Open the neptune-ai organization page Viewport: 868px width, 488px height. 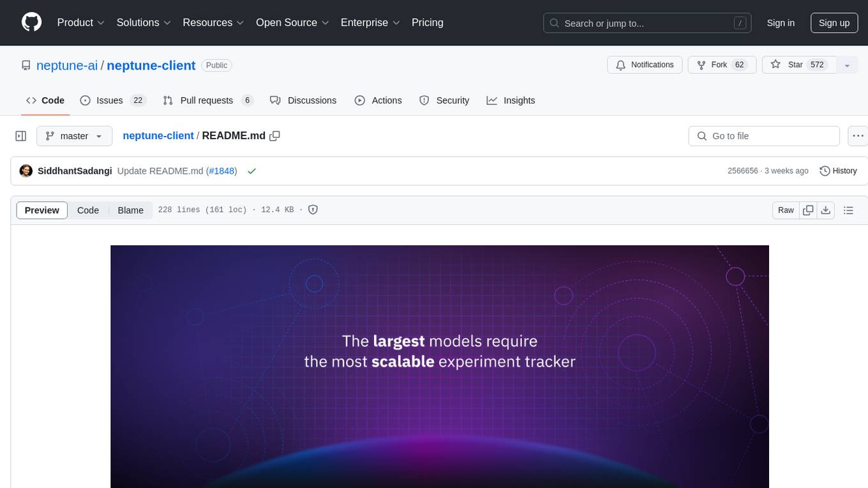pyautogui.click(x=67, y=65)
